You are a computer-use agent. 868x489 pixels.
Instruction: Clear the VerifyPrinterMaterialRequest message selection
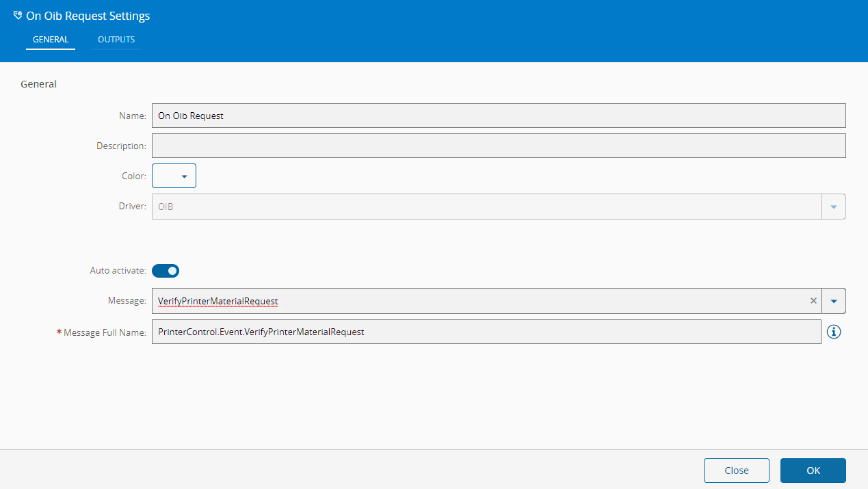click(x=813, y=301)
